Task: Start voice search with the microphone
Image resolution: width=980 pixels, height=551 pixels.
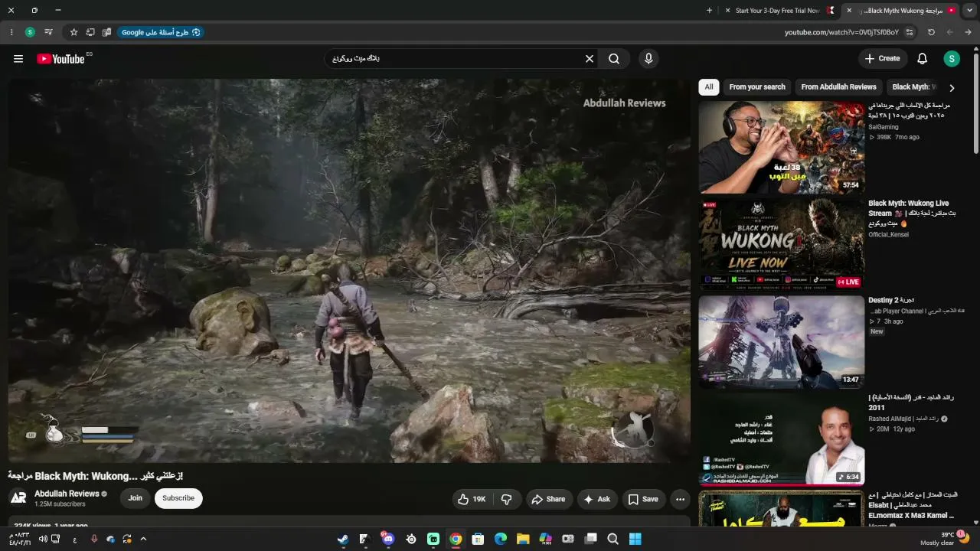Action: 648,59
